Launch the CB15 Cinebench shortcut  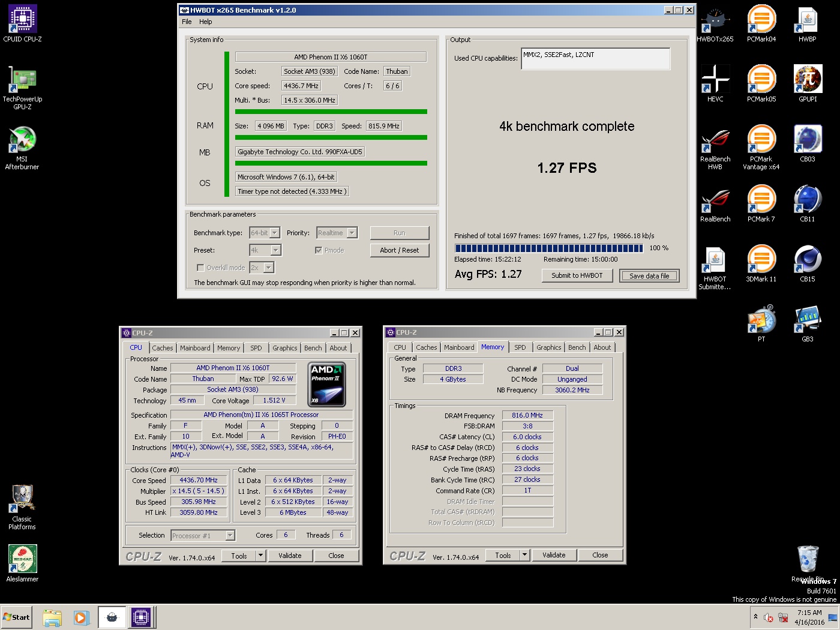tap(808, 263)
